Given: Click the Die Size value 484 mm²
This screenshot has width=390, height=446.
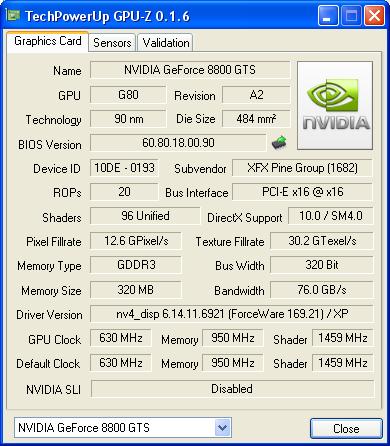Looking at the screenshot, I should tap(256, 119).
